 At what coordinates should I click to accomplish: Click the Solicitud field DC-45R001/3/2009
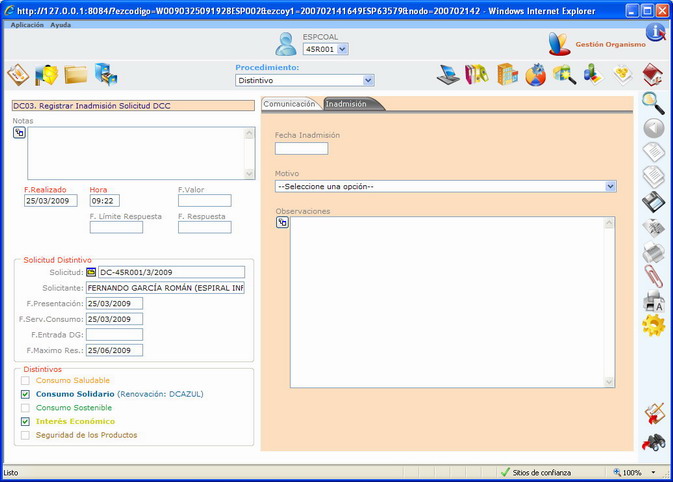pos(171,272)
